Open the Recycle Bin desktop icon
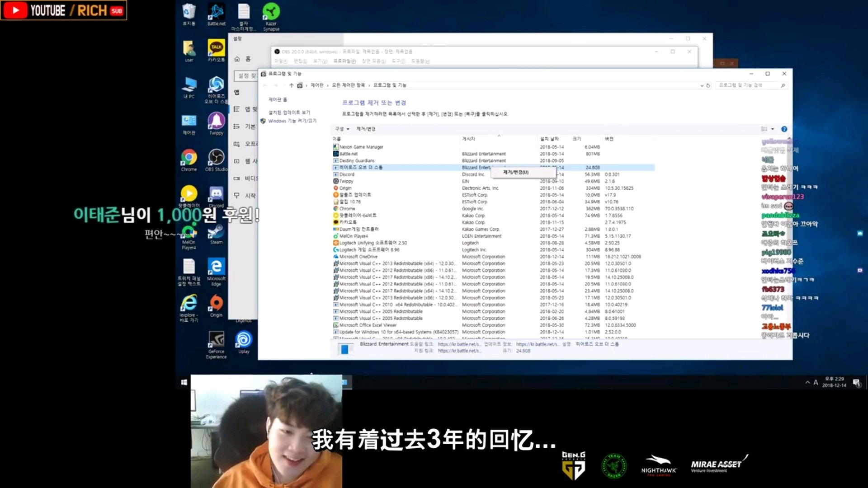 click(x=189, y=14)
